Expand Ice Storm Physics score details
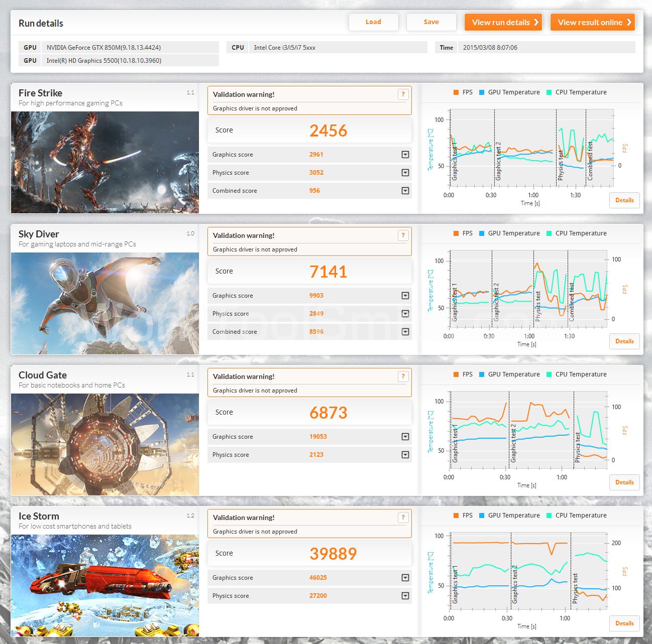Image resolution: width=652 pixels, height=644 pixels. (405, 596)
